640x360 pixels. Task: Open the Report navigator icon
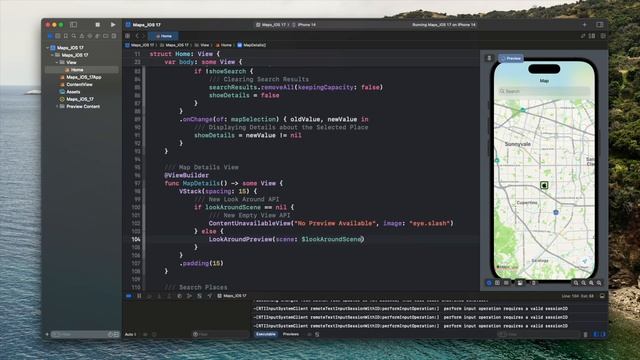(114, 36)
